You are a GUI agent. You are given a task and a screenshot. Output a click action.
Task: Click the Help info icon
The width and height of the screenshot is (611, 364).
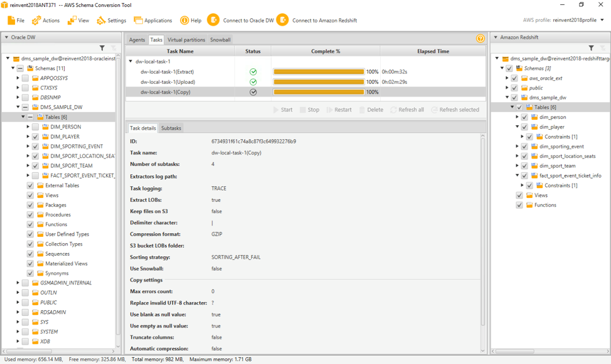[x=184, y=20]
